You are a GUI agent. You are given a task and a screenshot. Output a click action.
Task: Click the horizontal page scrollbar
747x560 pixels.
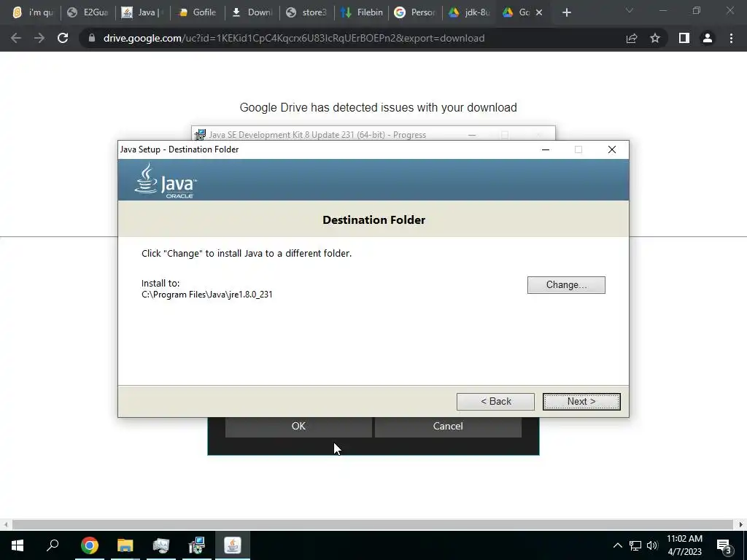tap(373, 524)
